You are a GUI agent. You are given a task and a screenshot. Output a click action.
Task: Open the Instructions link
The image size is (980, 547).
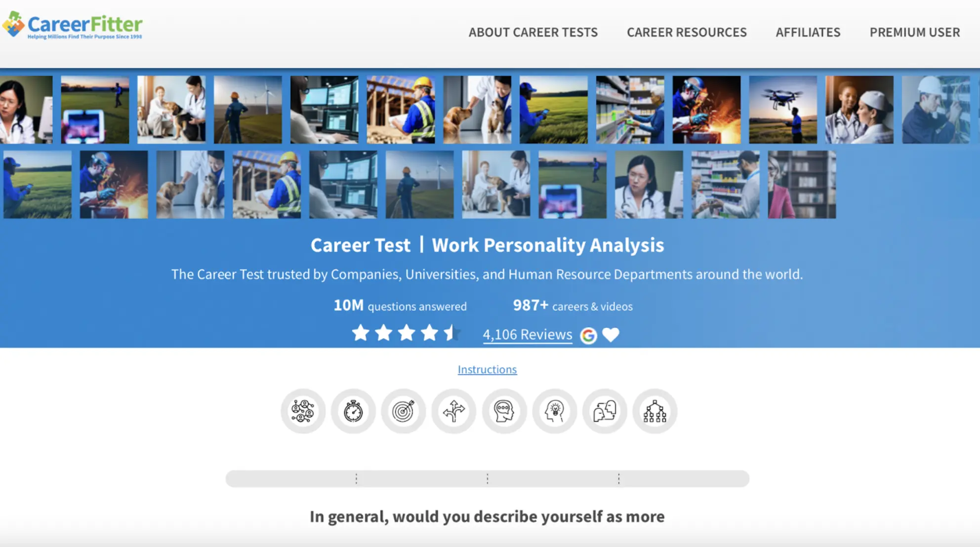pos(488,369)
